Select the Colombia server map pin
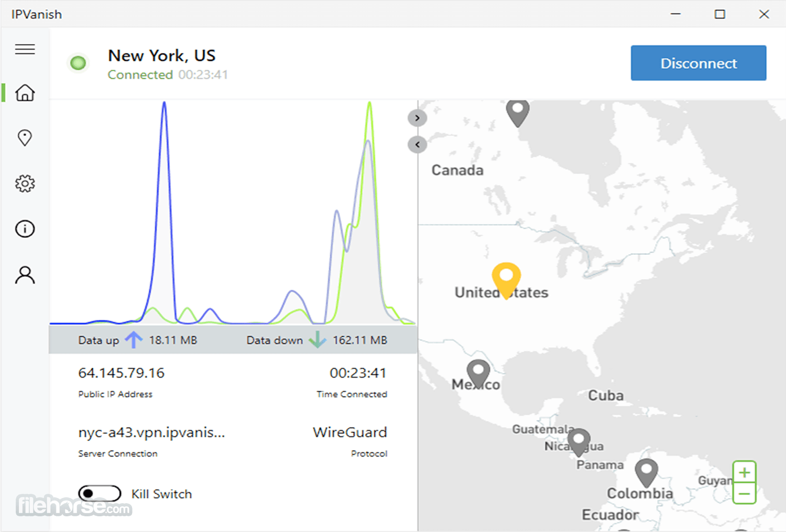786x532 pixels. pos(646,473)
